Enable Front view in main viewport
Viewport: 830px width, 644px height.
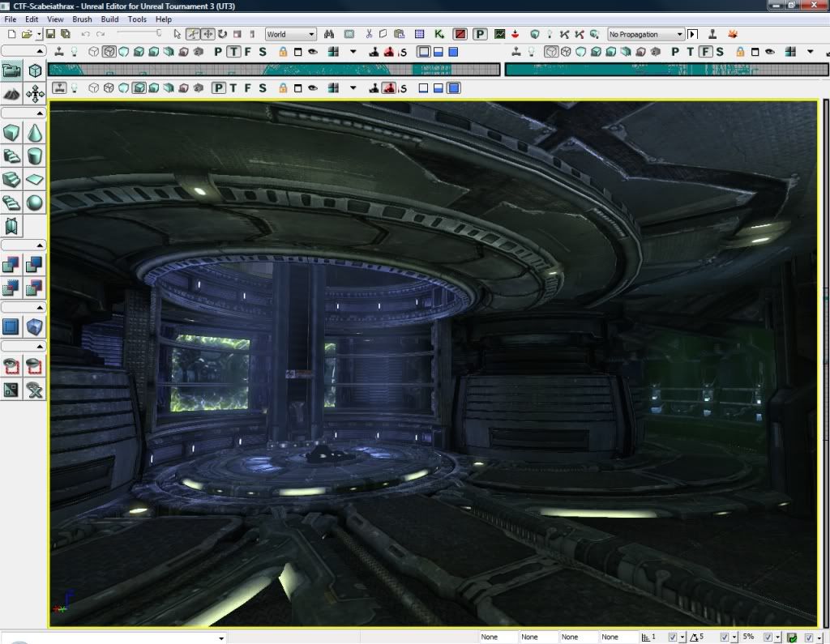pos(248,87)
